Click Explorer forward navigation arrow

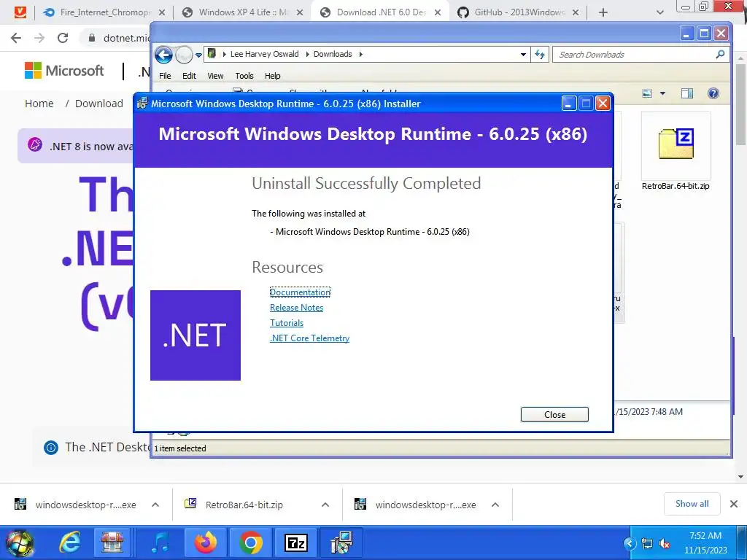(184, 55)
